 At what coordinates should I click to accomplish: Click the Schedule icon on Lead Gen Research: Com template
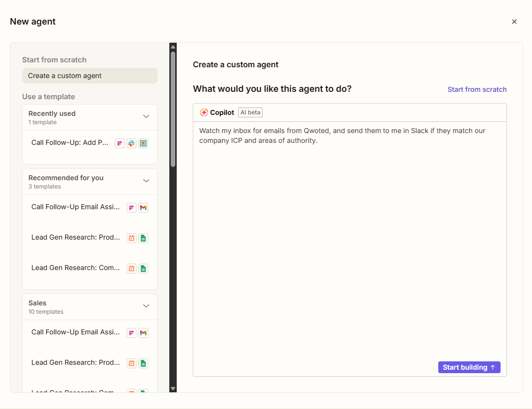point(132,268)
